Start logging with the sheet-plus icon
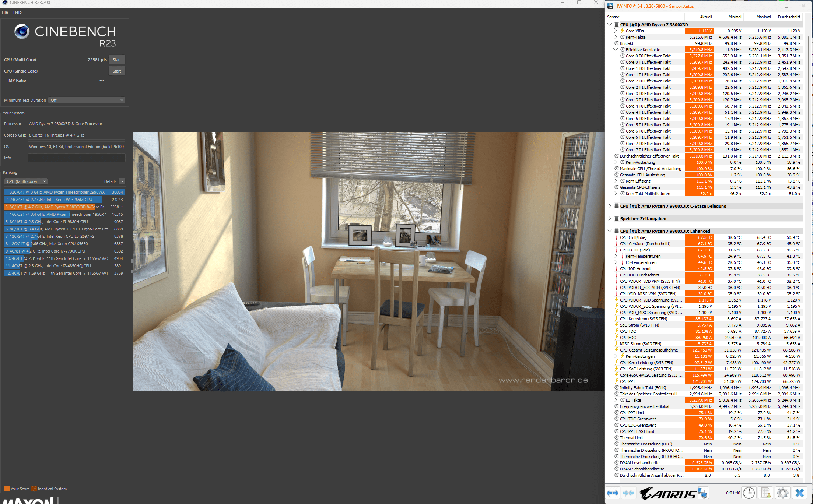The width and height of the screenshot is (813, 504). [766, 493]
